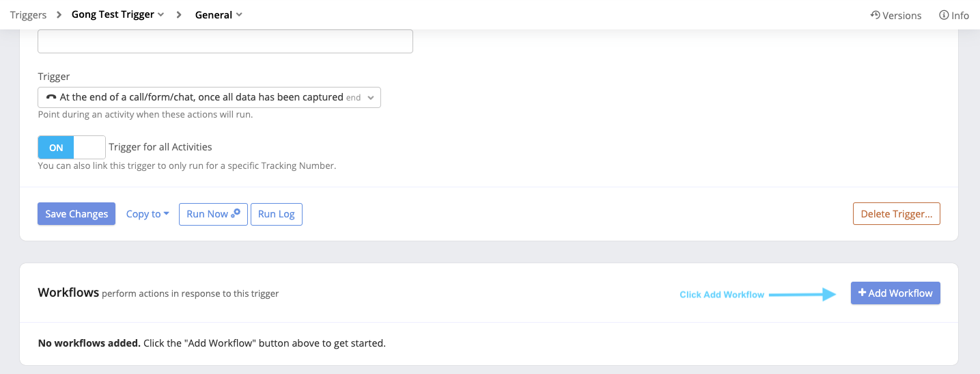Click the Versions history icon
The image size is (980, 374).
pyautogui.click(x=875, y=15)
